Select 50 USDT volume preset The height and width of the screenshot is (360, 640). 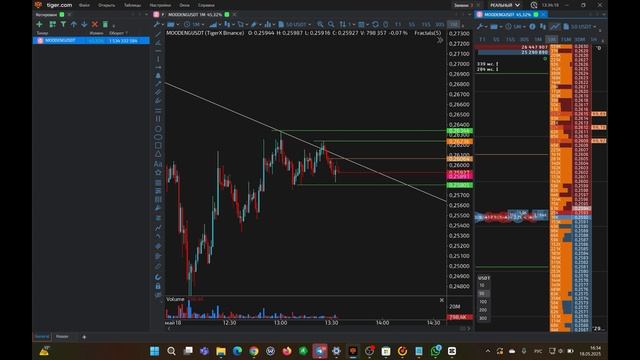coord(484,293)
